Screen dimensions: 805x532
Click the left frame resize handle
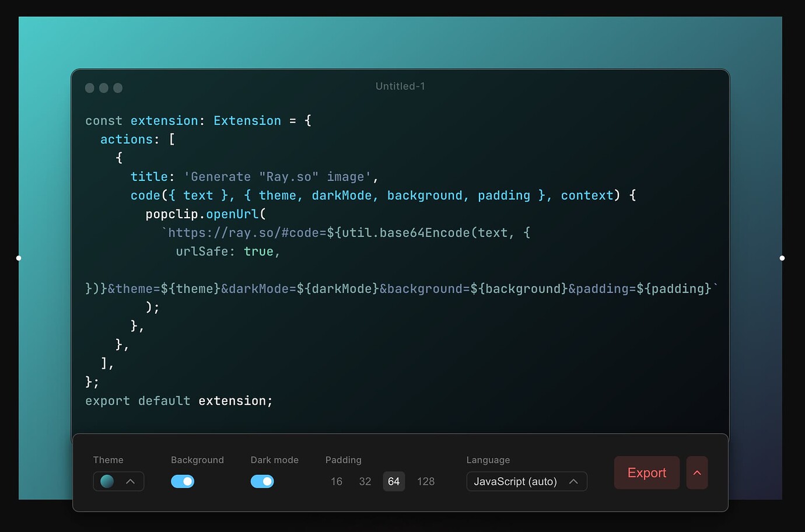(19, 258)
